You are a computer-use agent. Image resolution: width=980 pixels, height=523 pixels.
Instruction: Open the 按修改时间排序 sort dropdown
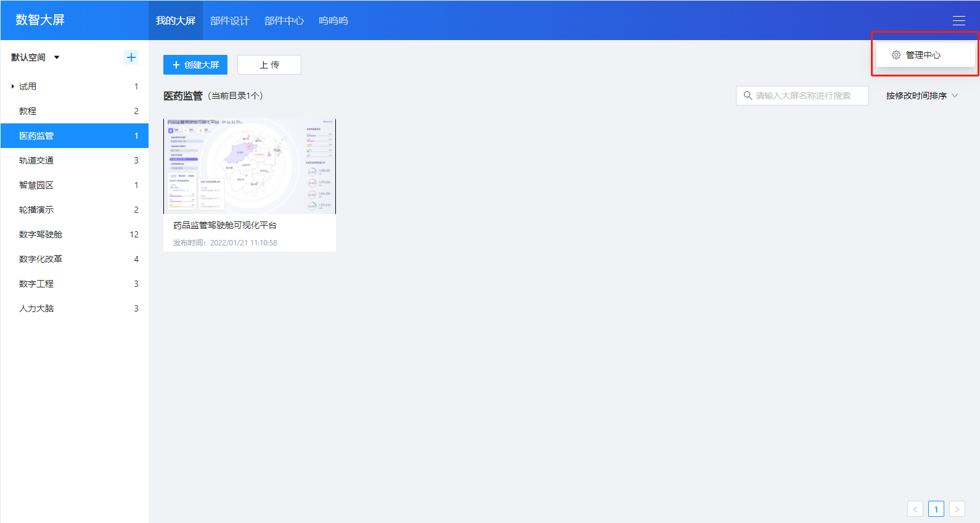point(921,96)
